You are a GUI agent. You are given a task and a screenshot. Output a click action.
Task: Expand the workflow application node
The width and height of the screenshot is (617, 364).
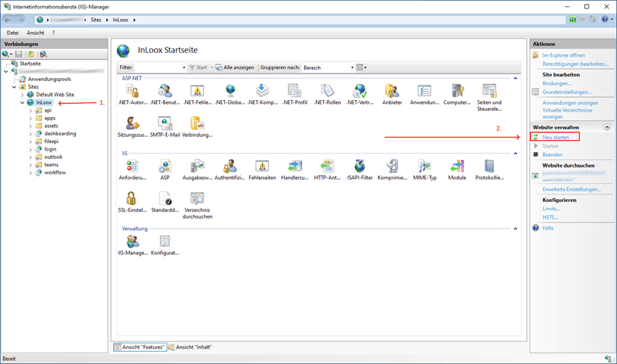tap(31, 173)
